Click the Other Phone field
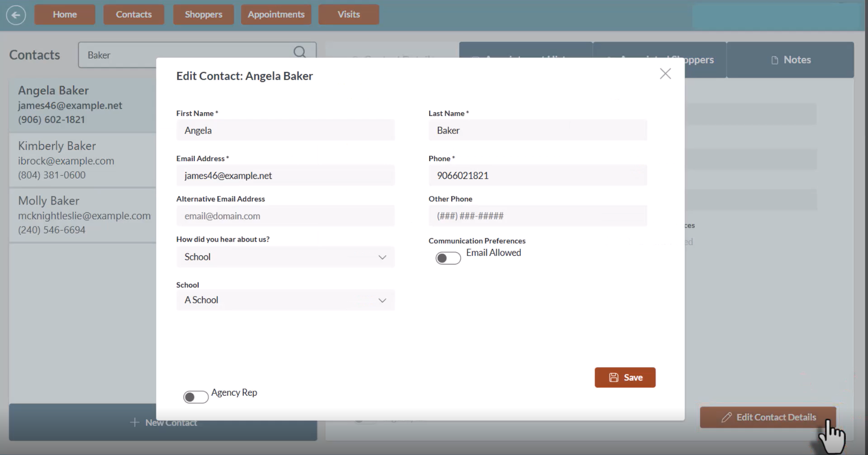The image size is (868, 455). click(x=538, y=216)
